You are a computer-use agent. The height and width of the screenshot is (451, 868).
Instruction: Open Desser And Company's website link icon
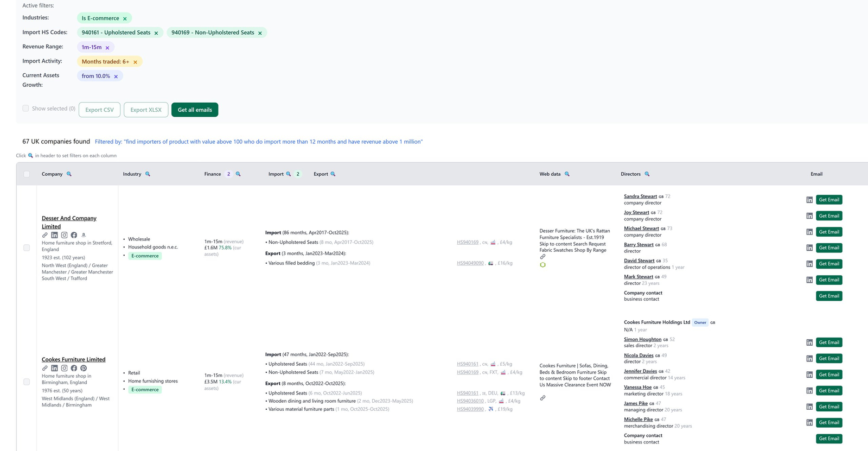[x=45, y=235]
